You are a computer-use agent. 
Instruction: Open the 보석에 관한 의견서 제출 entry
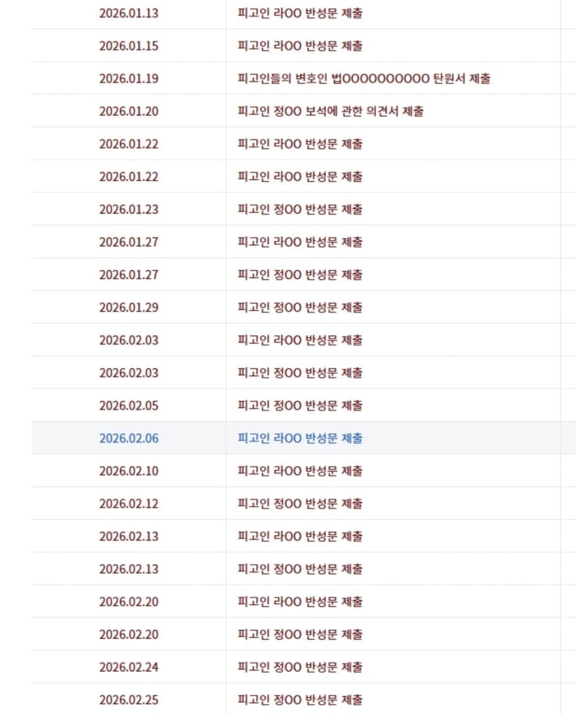coord(330,111)
